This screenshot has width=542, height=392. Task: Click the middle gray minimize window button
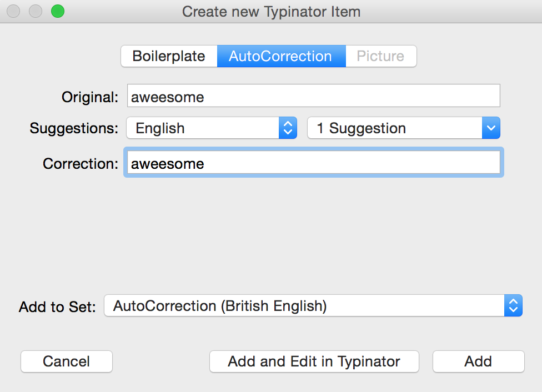click(36, 11)
